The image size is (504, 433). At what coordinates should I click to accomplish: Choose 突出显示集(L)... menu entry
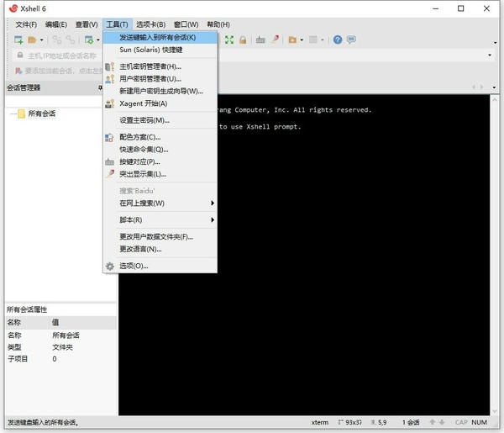160,174
